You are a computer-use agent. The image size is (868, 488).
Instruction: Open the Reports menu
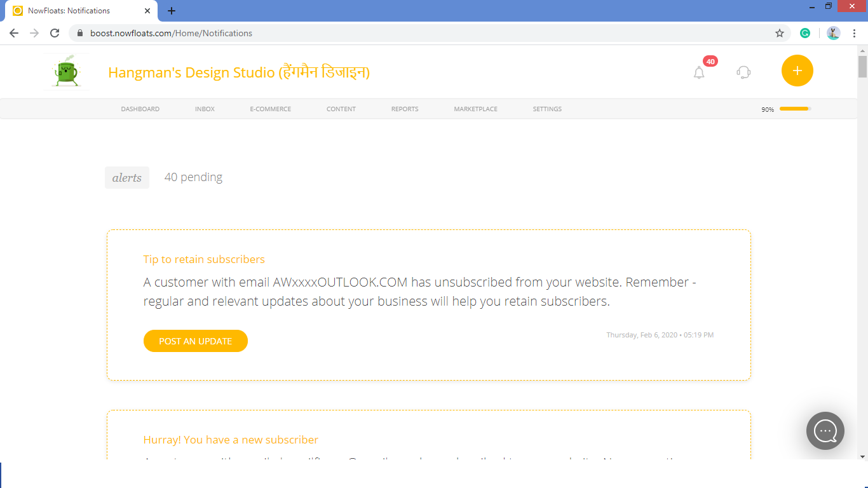click(x=405, y=109)
